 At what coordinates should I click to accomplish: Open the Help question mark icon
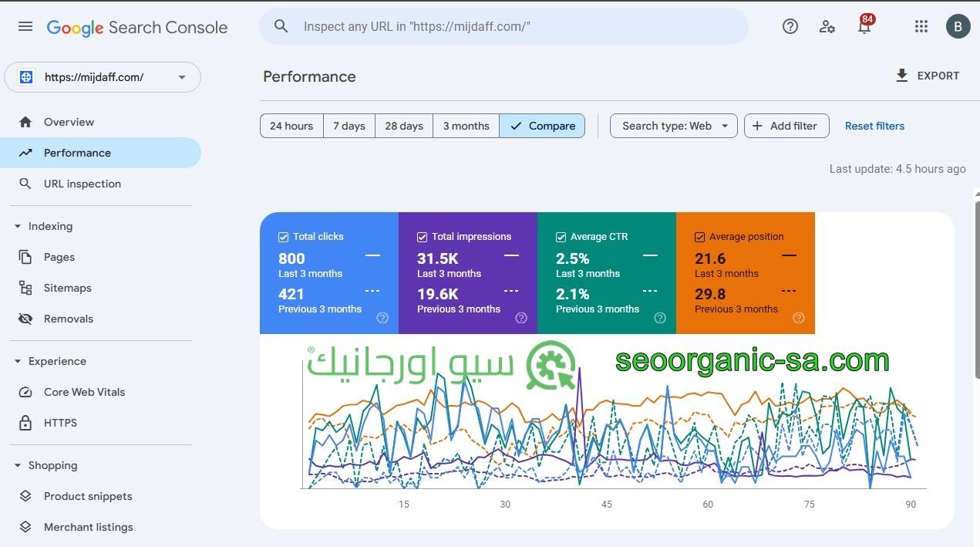pos(790,25)
